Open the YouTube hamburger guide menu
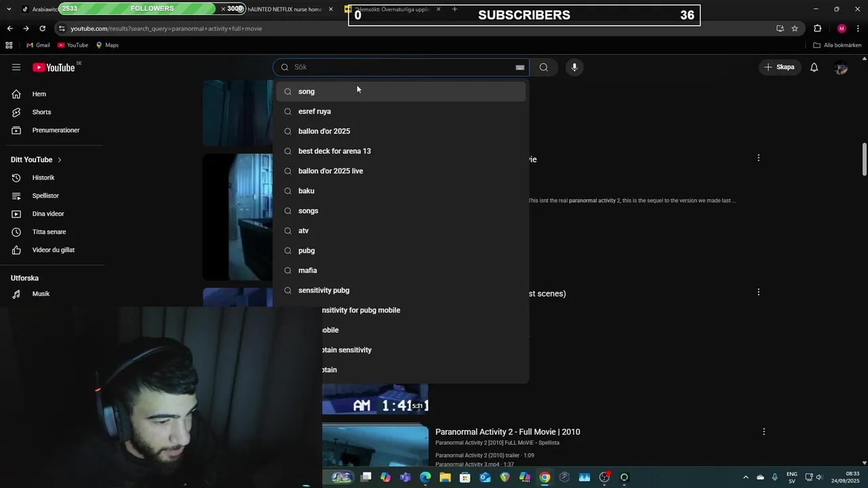 coord(16,67)
